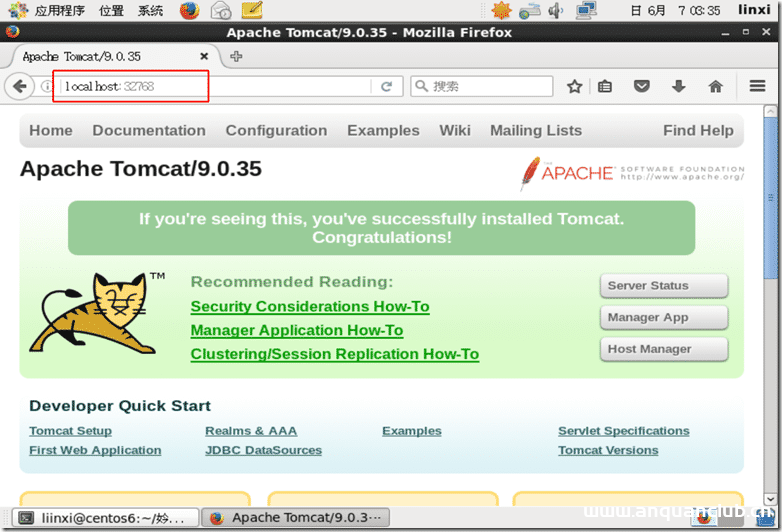Click the Developer Quick Start heading
The height and width of the screenshot is (532, 782).
coord(120,406)
